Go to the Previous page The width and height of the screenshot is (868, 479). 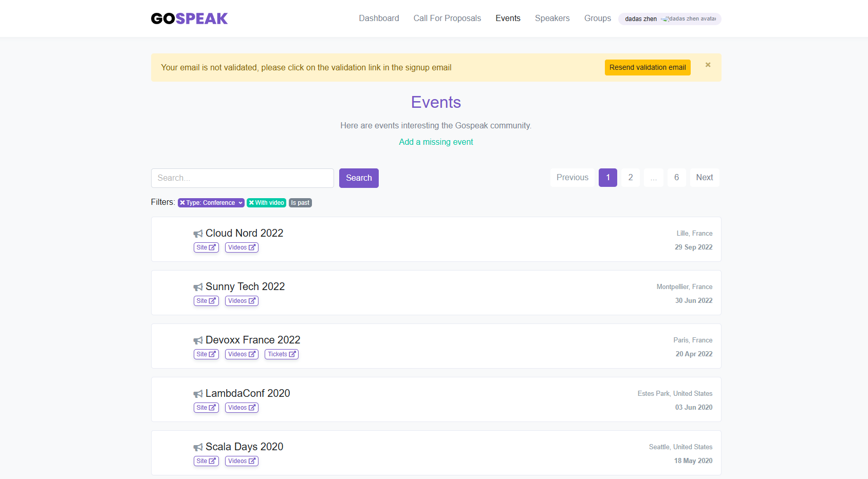(x=572, y=178)
